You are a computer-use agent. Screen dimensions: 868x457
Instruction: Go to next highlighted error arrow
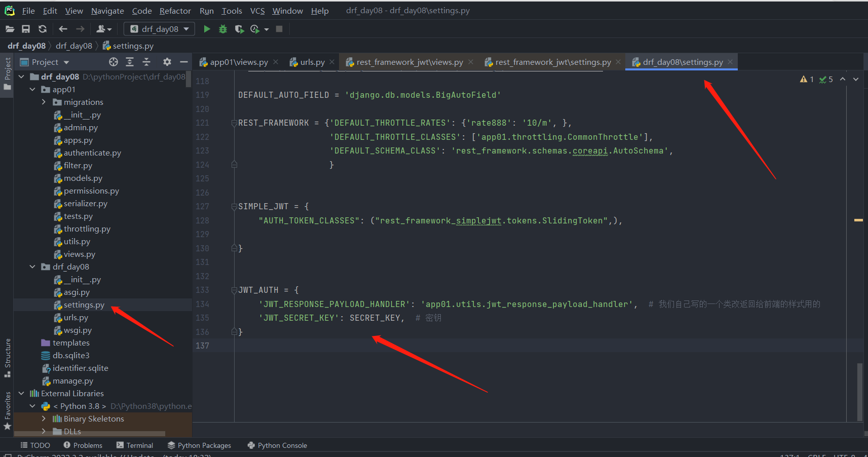pos(856,79)
